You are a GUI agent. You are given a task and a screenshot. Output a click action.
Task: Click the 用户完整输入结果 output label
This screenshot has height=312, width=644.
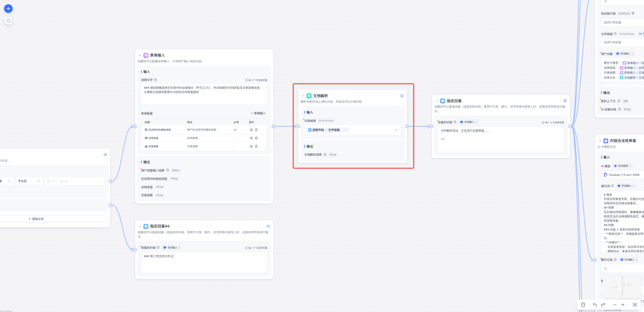click(153, 170)
